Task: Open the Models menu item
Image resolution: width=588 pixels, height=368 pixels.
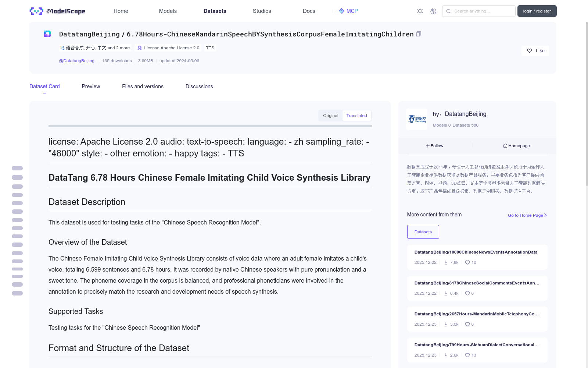Action: click(x=168, y=11)
